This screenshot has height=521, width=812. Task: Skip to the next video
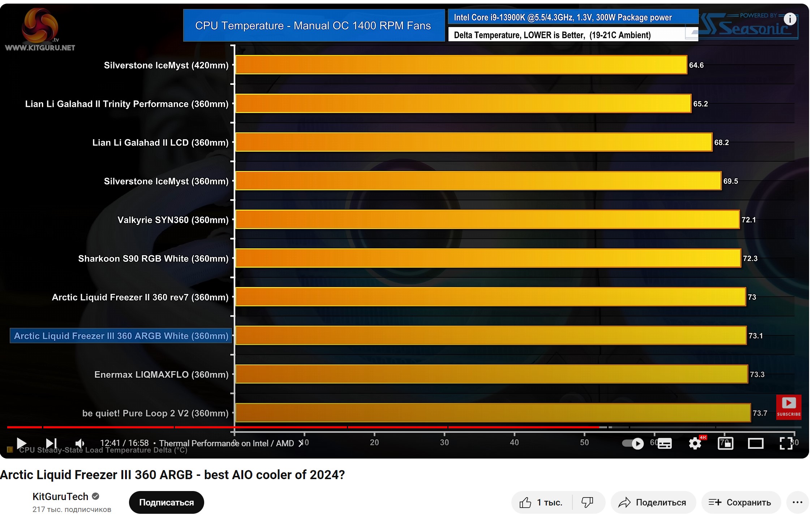51,443
